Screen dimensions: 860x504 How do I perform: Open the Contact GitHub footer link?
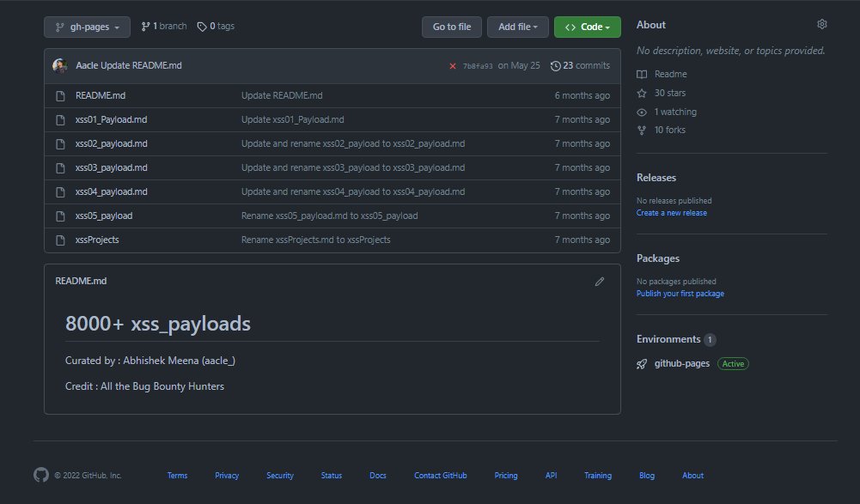point(441,476)
